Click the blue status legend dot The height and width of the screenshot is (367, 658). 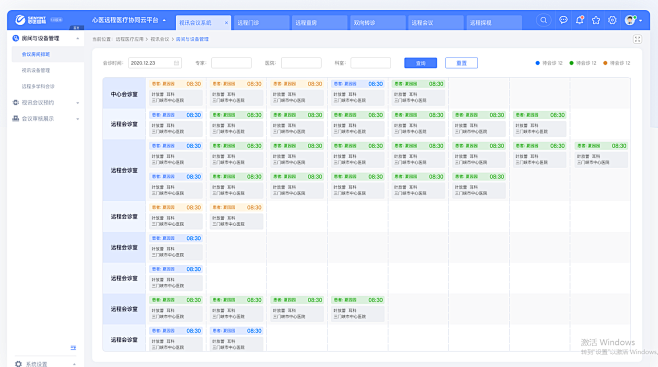pyautogui.click(x=538, y=63)
